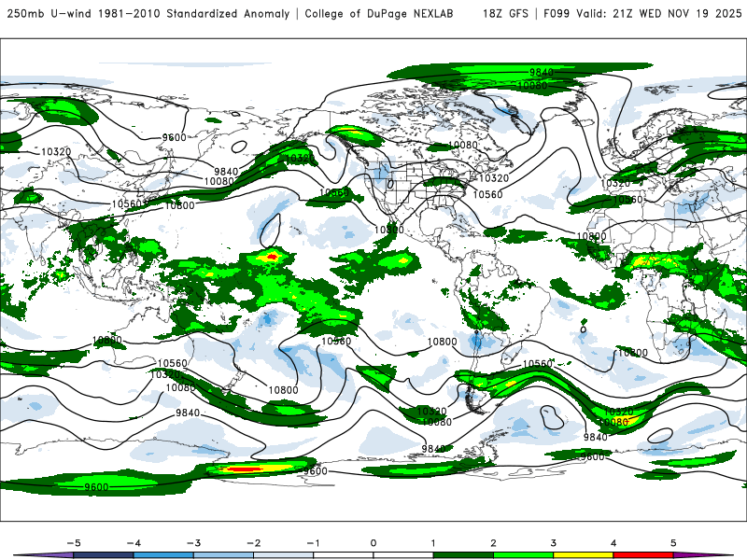747x560 pixels.
Task: Click the "2" colorbar tick label
Action: (x=494, y=543)
